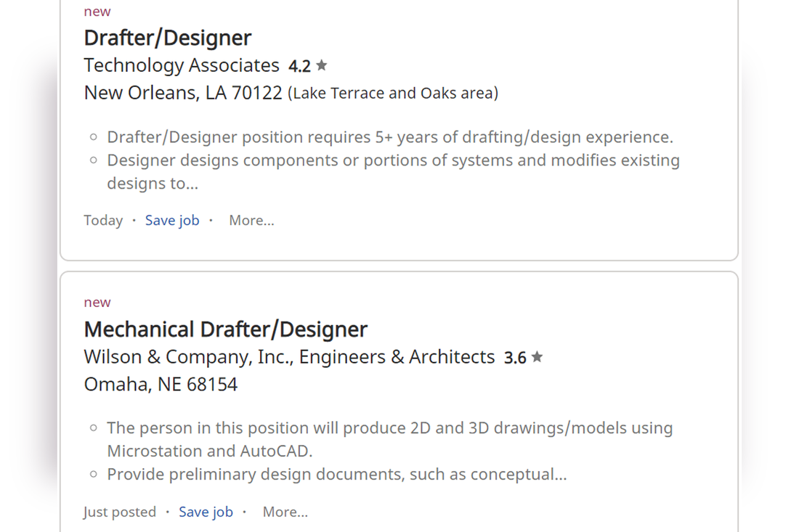The image size is (799, 532).
Task: Expand More... on the Drafter/Designer listing
Action: (252, 221)
